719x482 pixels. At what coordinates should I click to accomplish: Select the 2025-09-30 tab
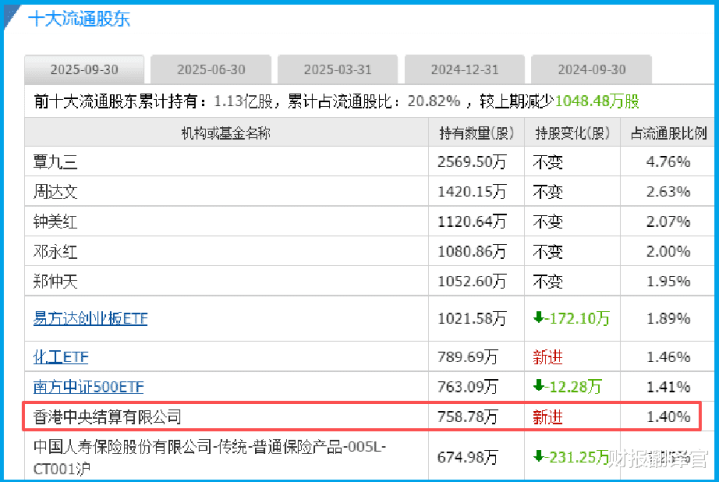pos(84,69)
